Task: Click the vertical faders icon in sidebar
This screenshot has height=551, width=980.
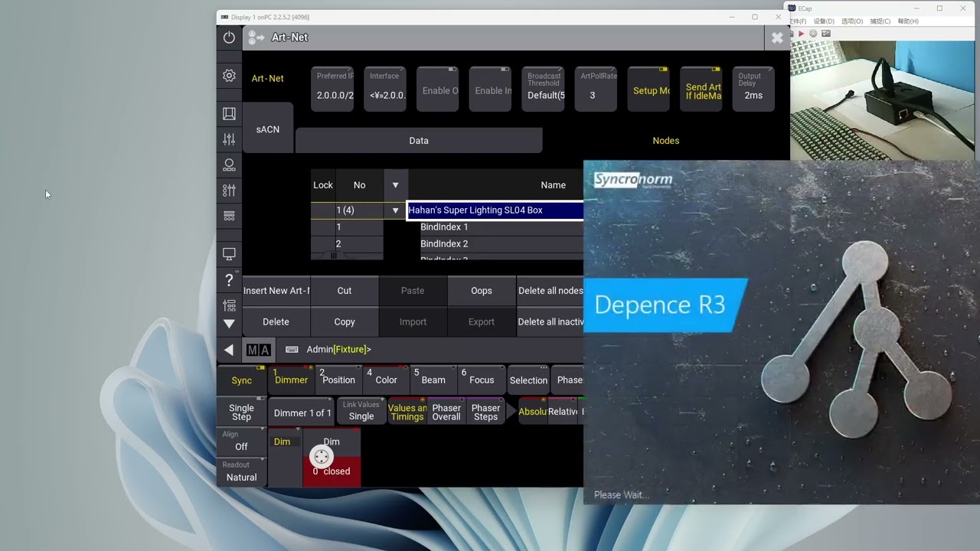Action: coord(229,139)
